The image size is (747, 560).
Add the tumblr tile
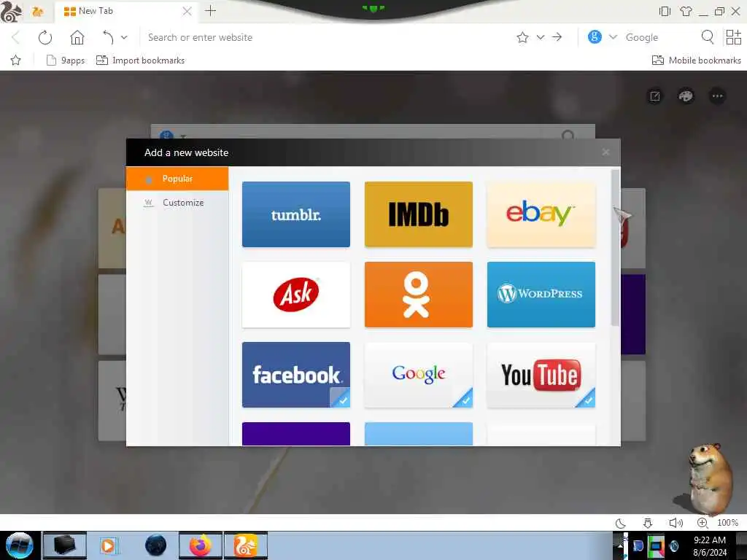[296, 214]
